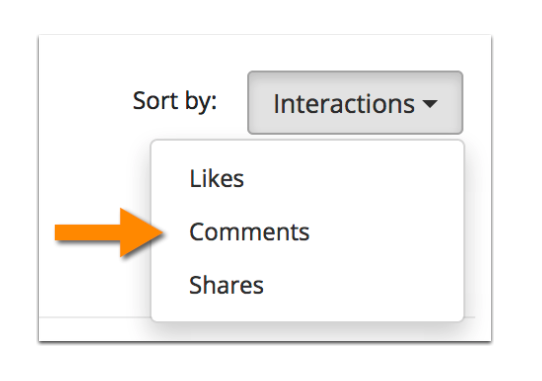Click the caret arrow beside Interactions

pos(430,103)
